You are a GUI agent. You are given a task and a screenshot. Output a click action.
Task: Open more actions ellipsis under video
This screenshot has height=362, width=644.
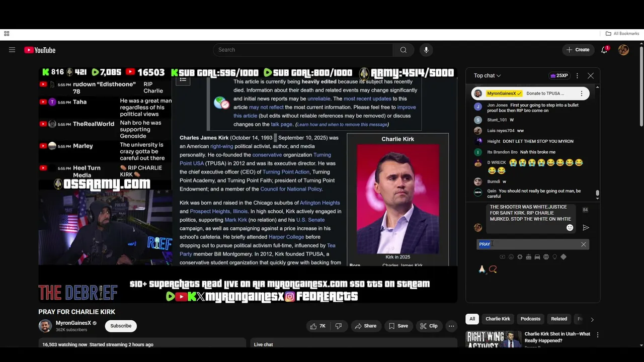pyautogui.click(x=451, y=326)
